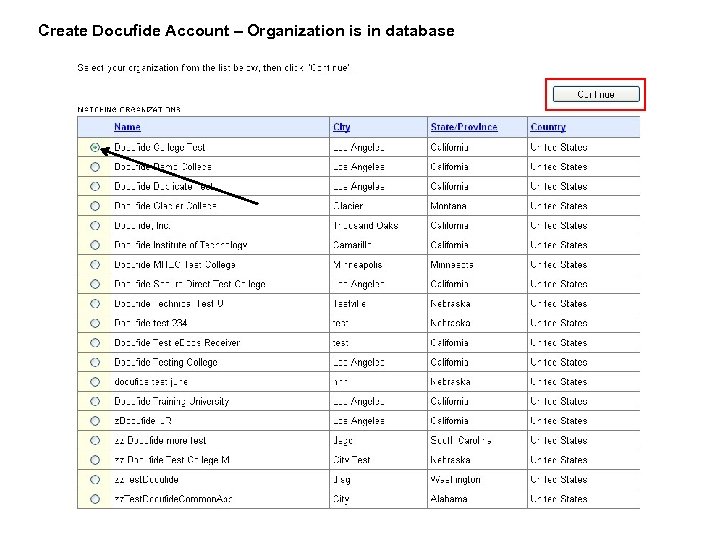Select the docufide test june radio button
Viewport: 720px width, 540px height.
95,382
